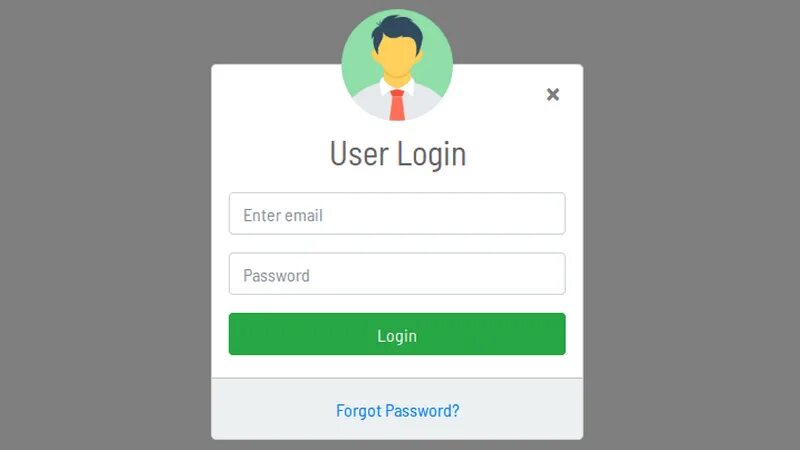800x450 pixels.
Task: Click the user avatar image
Action: click(397, 65)
